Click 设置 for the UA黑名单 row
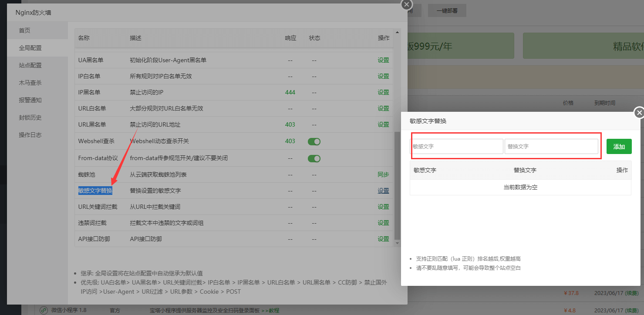The image size is (644, 315). click(x=383, y=60)
